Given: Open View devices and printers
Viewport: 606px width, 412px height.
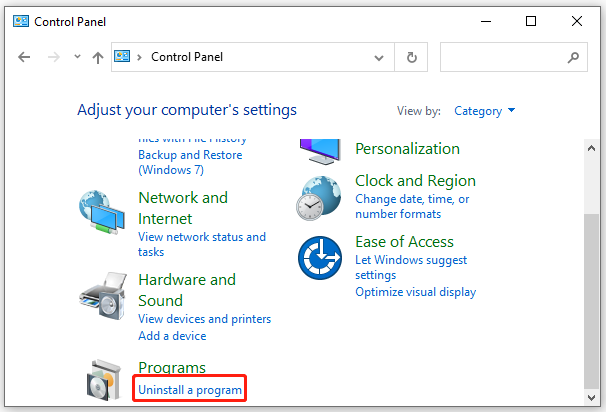Looking at the screenshot, I should (204, 319).
